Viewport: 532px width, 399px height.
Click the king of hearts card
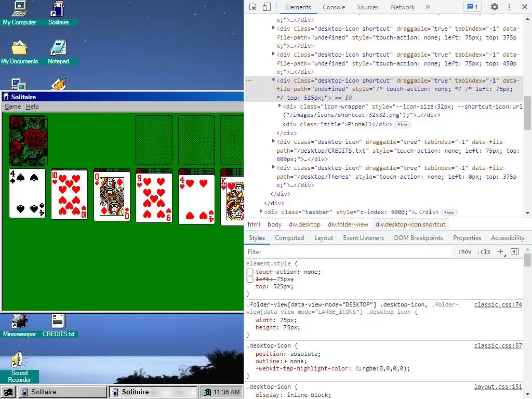232,201
